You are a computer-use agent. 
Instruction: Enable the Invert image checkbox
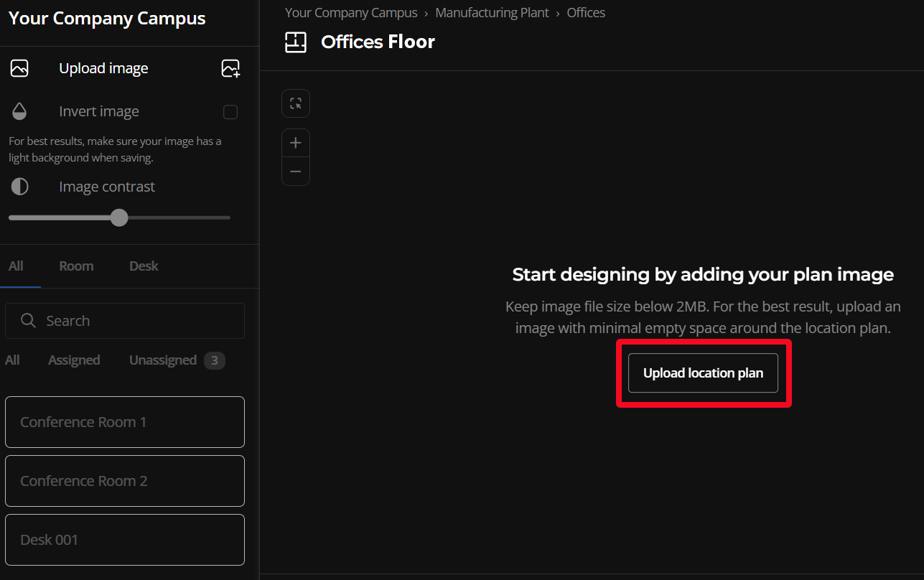[230, 112]
